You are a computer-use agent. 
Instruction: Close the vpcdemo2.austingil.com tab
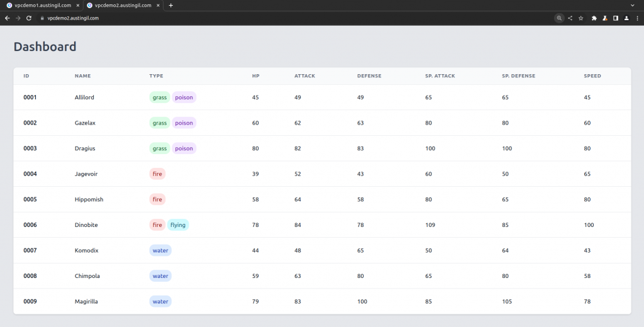[x=158, y=5]
